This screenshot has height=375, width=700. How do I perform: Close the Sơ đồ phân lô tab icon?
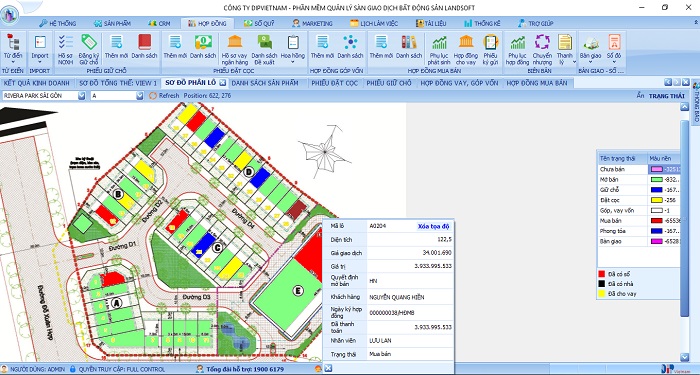pos(222,83)
